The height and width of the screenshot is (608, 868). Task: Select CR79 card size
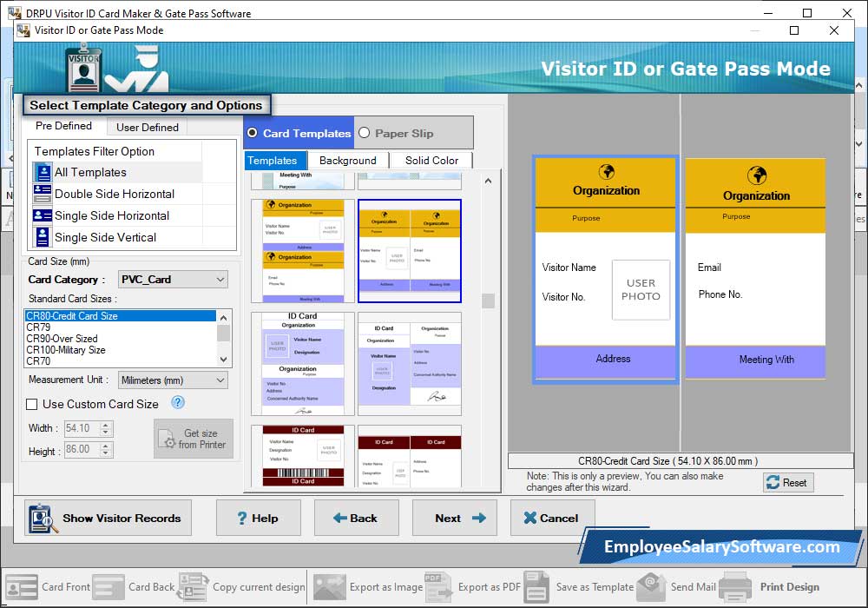121,327
